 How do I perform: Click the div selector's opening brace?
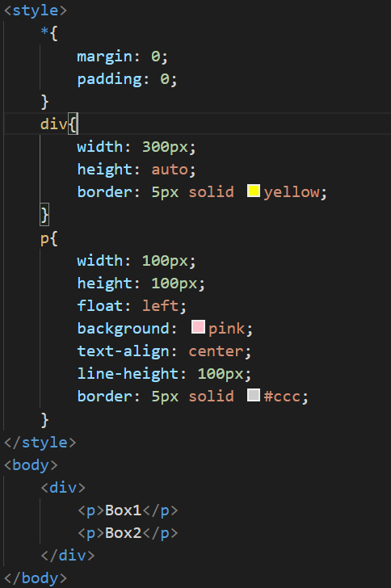[74, 124]
